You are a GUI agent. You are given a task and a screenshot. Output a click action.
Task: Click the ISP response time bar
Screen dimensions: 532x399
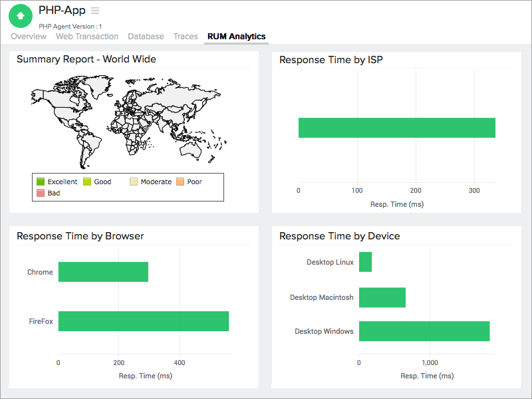click(x=397, y=127)
